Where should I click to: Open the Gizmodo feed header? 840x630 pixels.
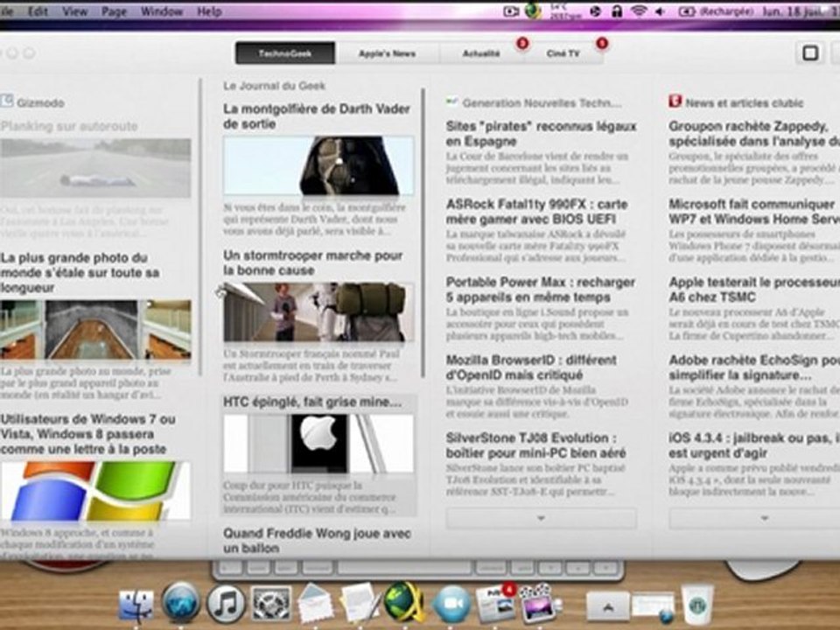click(40, 103)
